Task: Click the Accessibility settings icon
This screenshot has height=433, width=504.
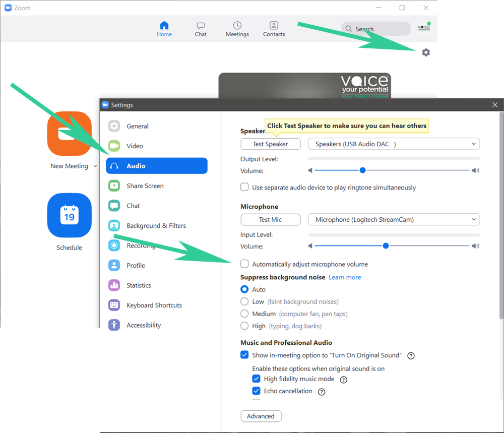Action: [114, 325]
